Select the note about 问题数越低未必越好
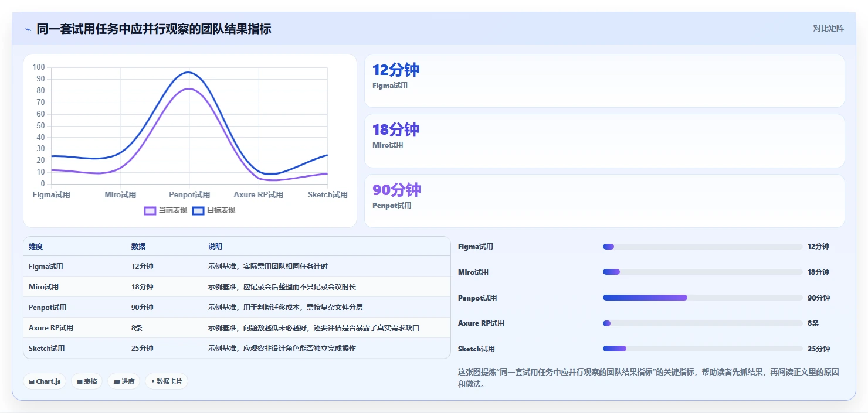Image resolution: width=868 pixels, height=413 pixels. pyautogui.click(x=314, y=328)
